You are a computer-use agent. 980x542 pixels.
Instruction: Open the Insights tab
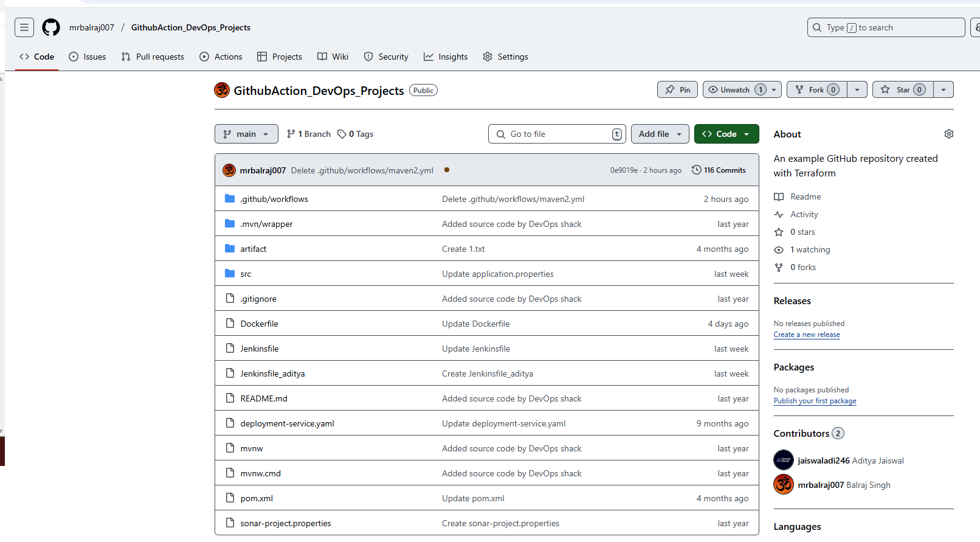[x=446, y=57]
